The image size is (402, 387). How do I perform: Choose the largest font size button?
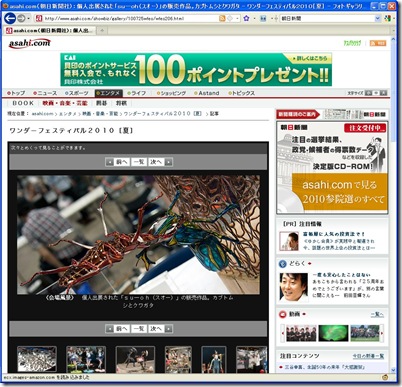pyautogui.click(x=384, y=93)
